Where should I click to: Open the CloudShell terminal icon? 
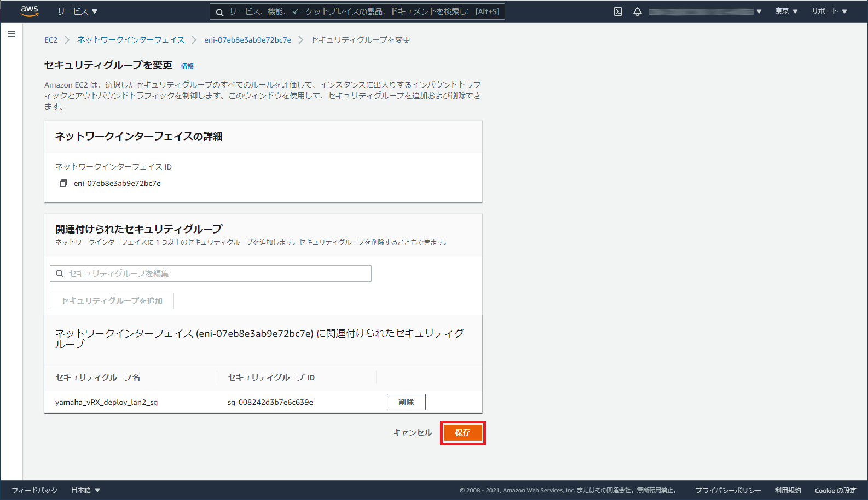point(618,11)
